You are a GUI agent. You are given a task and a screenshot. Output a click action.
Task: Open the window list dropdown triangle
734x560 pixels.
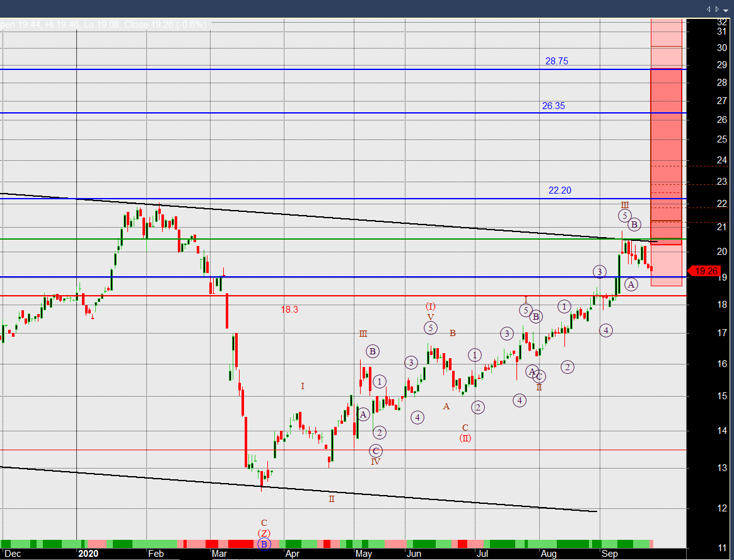(726, 10)
